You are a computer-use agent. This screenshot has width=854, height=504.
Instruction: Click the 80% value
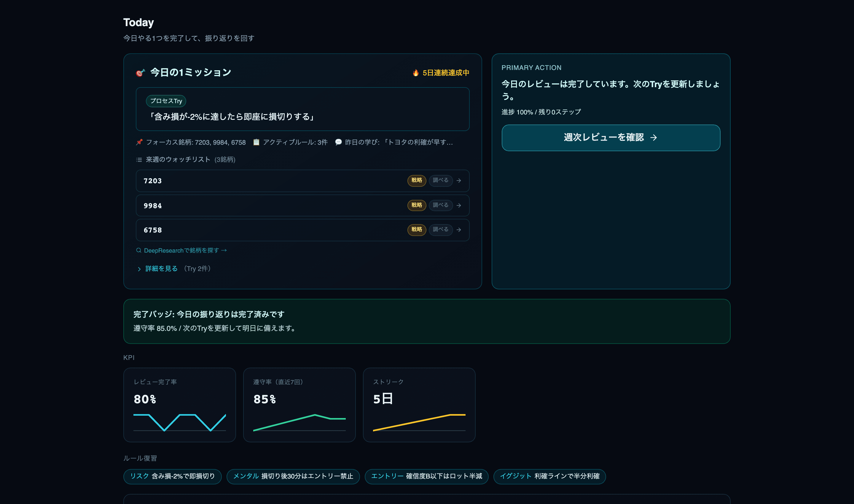tap(145, 399)
